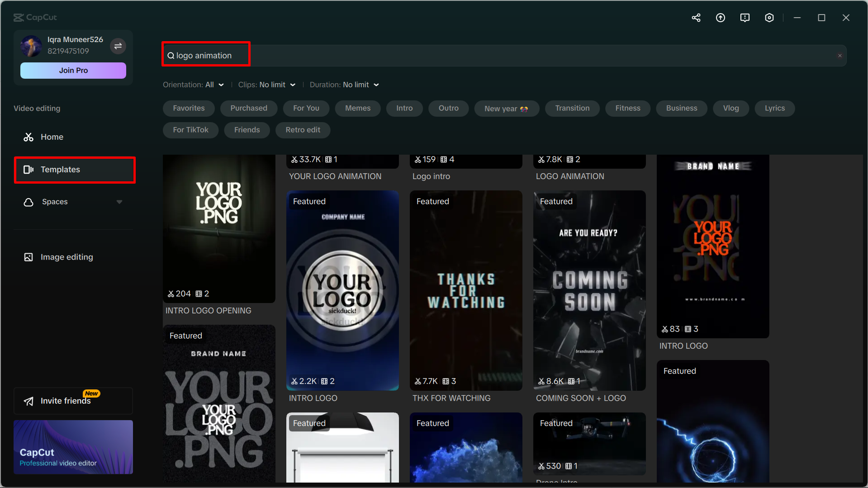The image size is (868, 488).
Task: Open the blue smoke featured template
Action: (x=466, y=447)
